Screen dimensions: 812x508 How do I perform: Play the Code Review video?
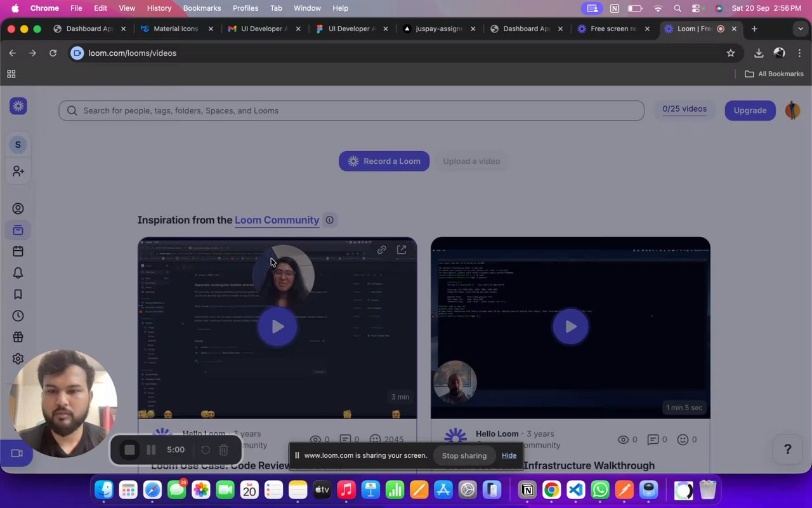277,326
